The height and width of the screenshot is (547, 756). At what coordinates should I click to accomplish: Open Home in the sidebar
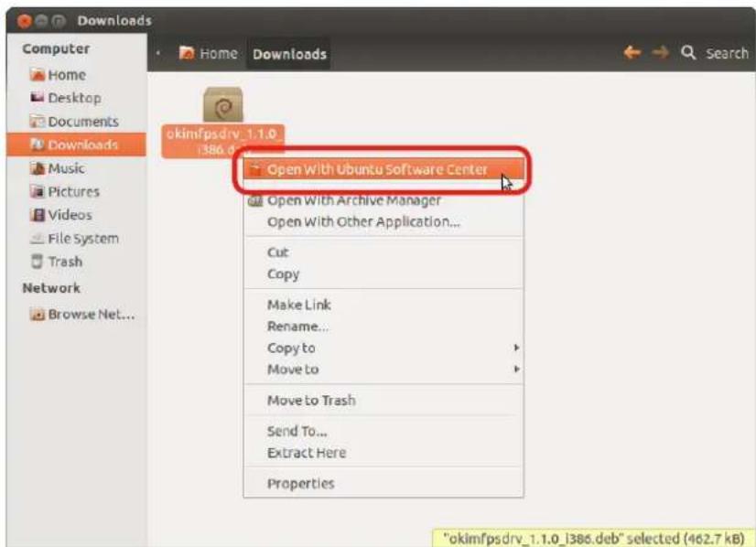(76, 75)
